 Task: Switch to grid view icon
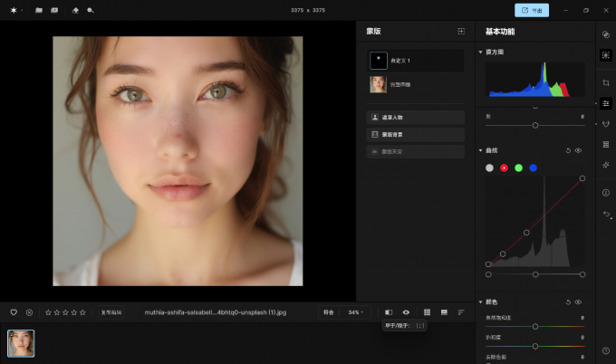point(427,312)
